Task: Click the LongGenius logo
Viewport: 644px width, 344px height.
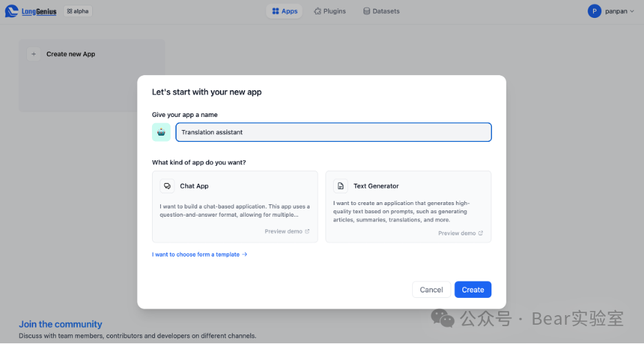Action: point(32,11)
